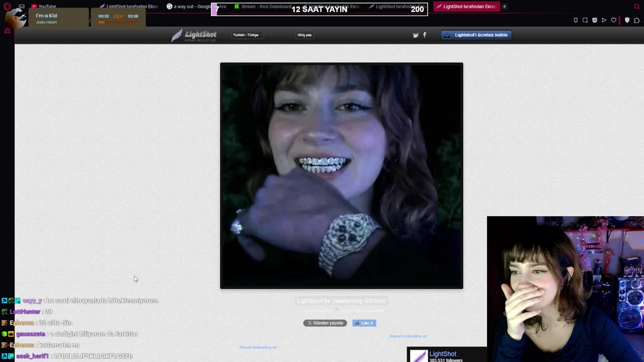
Task: Click the pin icon in the address bar
Action: click(576, 20)
